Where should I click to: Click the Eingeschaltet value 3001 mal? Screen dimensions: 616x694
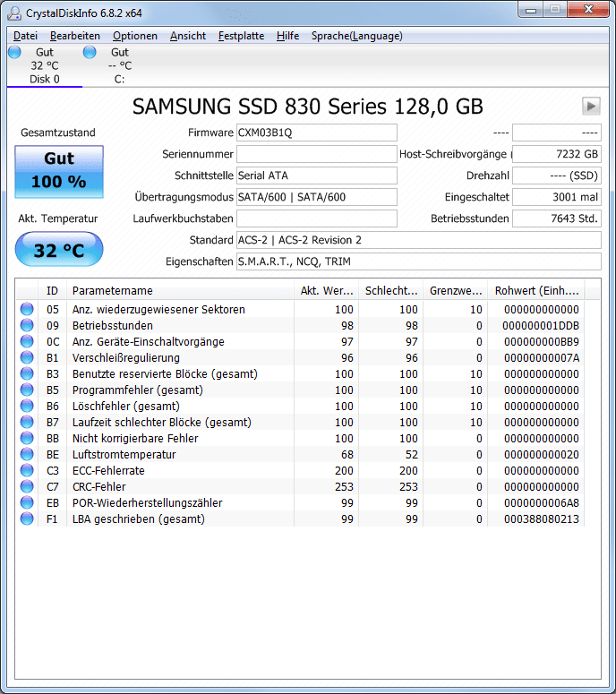(x=557, y=197)
